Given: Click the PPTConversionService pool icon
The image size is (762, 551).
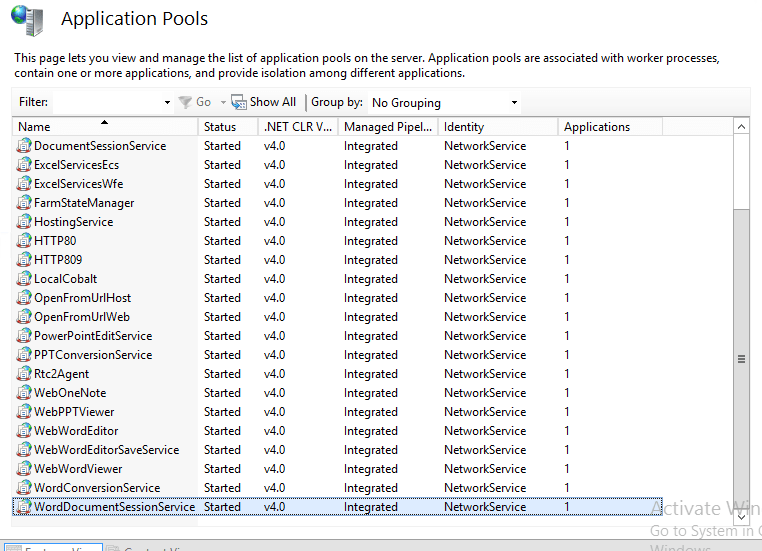Looking at the screenshot, I should click(24, 354).
